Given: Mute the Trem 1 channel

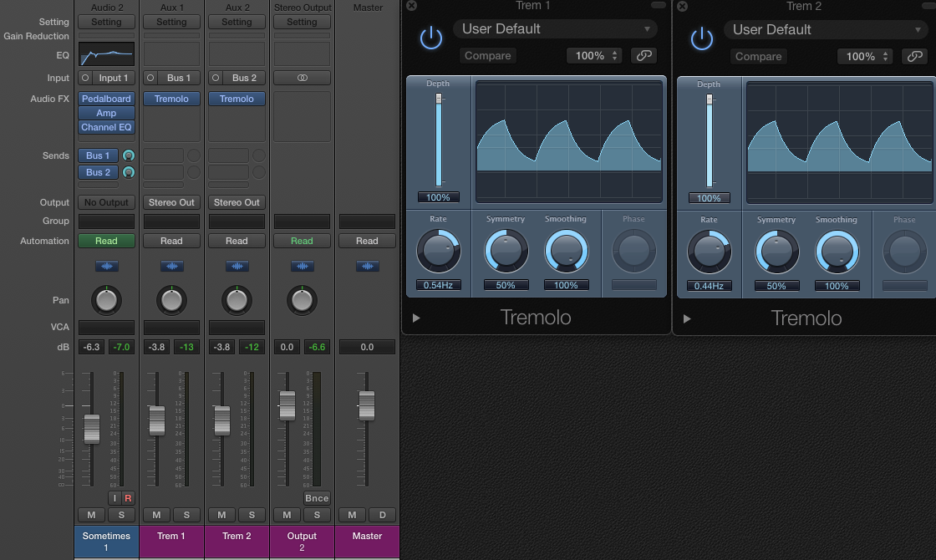Looking at the screenshot, I should click(x=156, y=515).
